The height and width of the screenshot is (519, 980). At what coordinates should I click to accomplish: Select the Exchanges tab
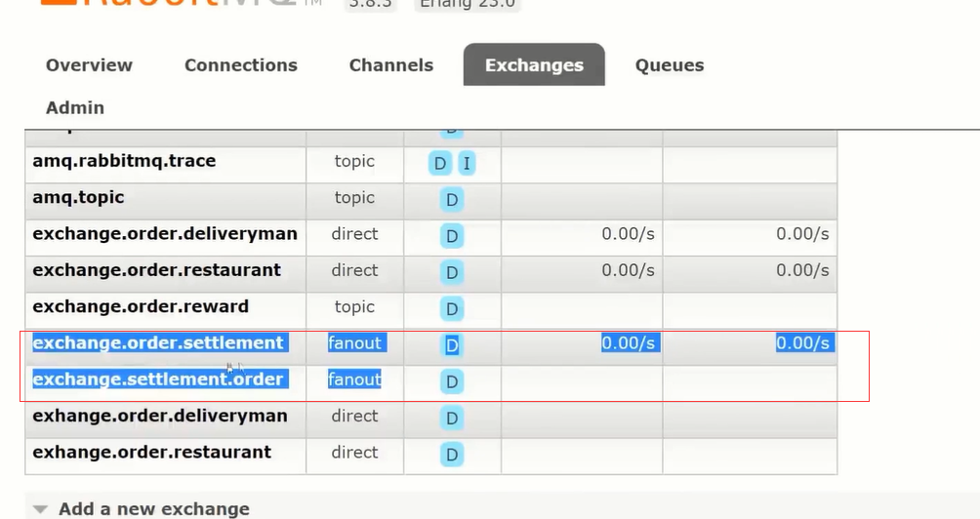(534, 65)
